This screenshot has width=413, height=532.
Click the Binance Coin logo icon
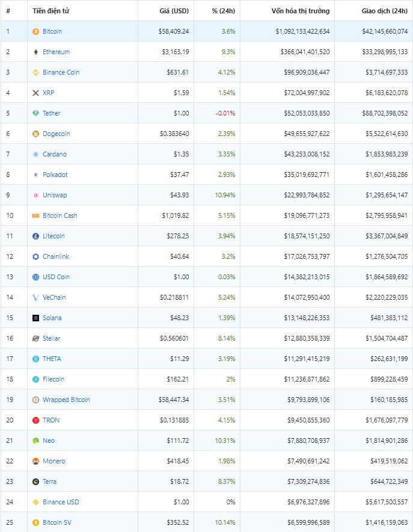[35, 72]
